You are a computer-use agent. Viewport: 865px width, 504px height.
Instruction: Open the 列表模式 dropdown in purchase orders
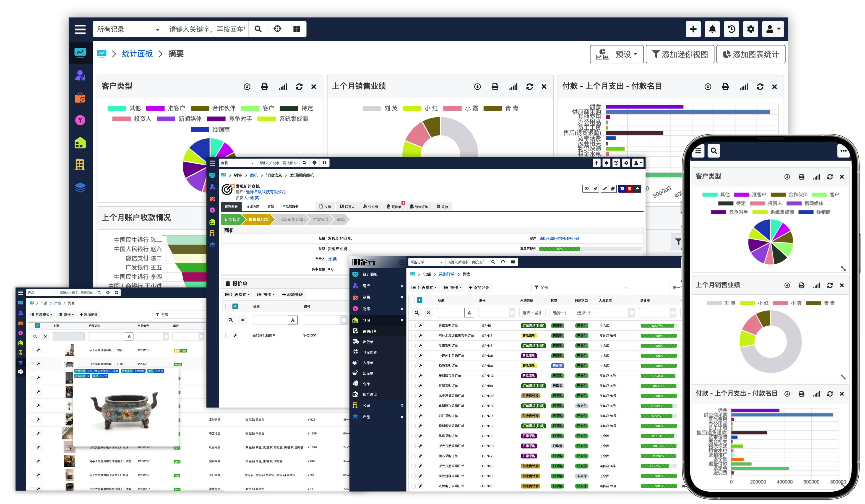(424, 288)
